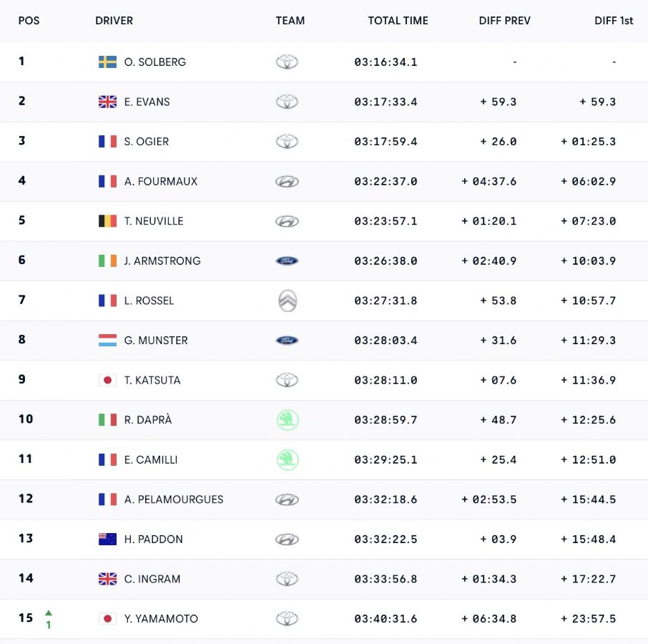Click the Luxembourg flag next to G. Munster
Viewport: 648px width, 644px height.
pos(107,340)
